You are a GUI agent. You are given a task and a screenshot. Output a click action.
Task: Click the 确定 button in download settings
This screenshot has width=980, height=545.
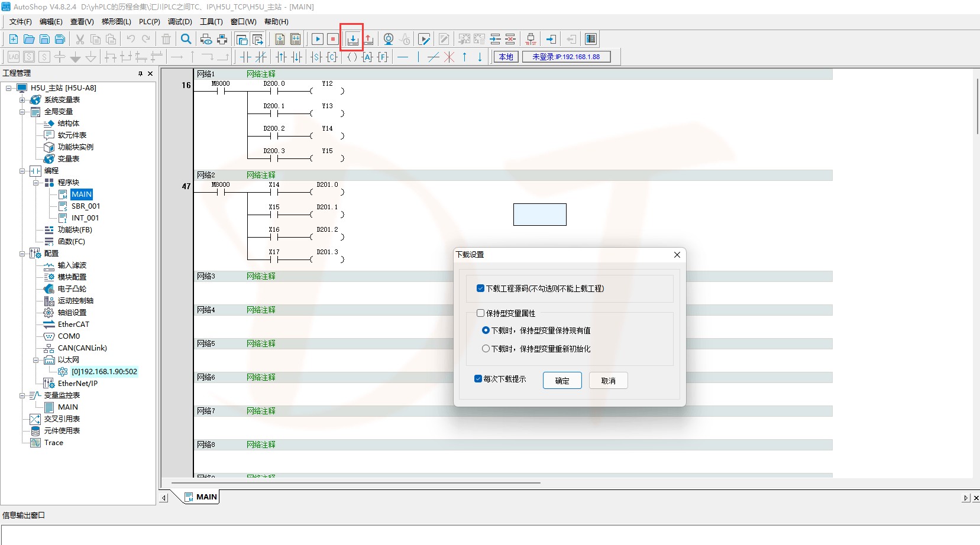tap(562, 380)
